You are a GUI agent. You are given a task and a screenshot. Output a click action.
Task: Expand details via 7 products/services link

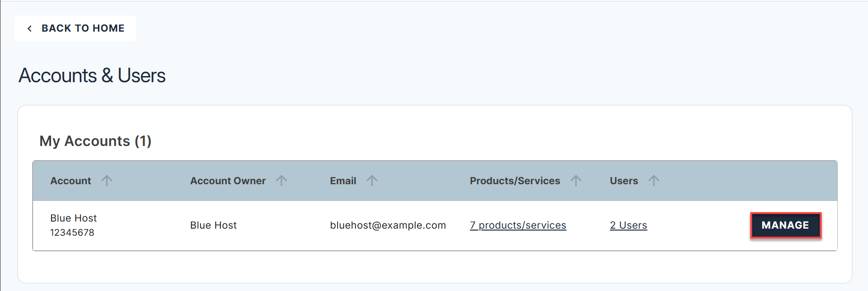click(518, 225)
